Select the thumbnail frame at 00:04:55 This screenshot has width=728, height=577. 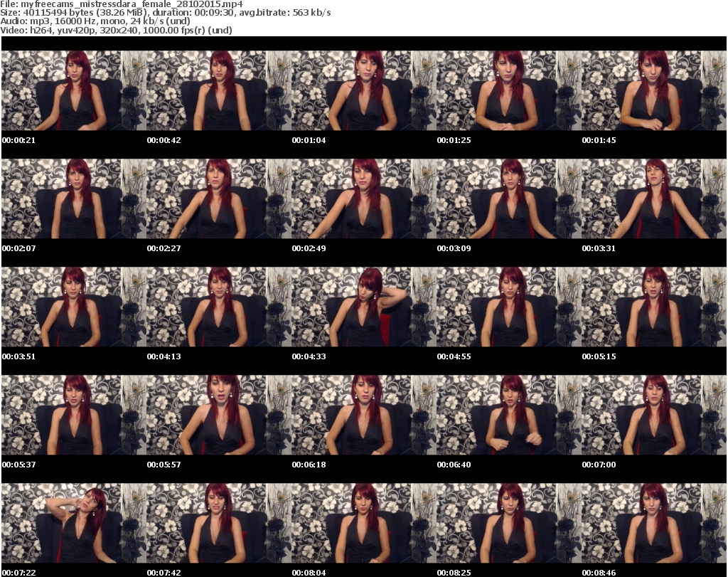click(x=509, y=307)
